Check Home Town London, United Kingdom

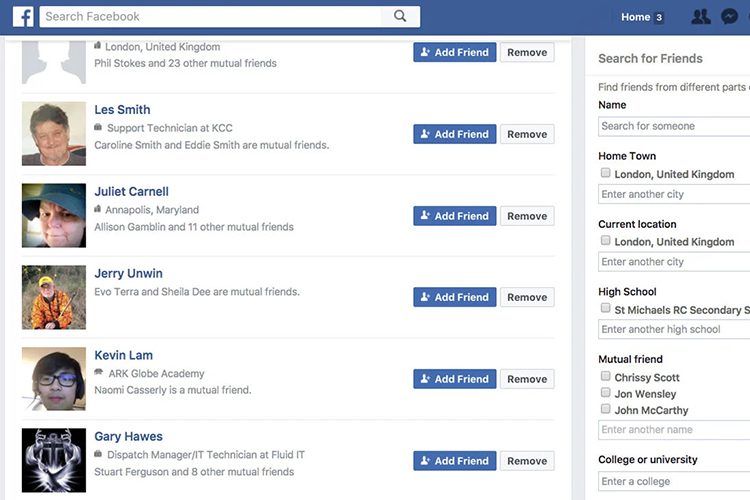coord(606,173)
